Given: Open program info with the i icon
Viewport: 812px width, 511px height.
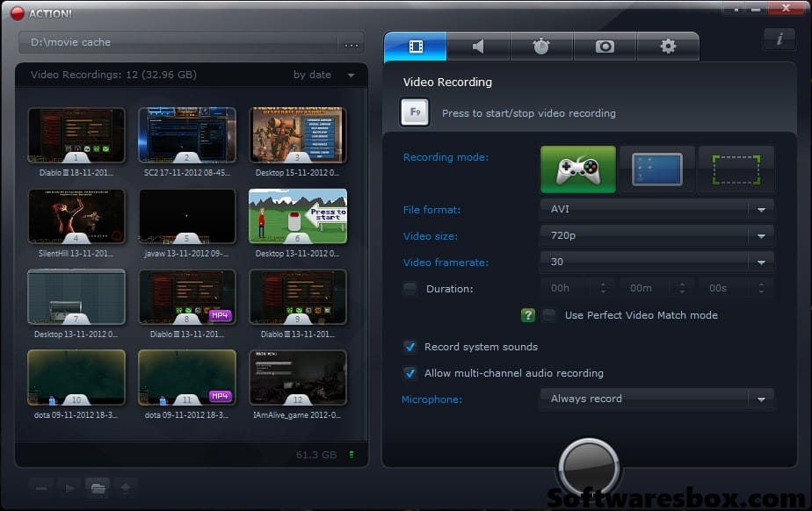Looking at the screenshot, I should (779, 40).
